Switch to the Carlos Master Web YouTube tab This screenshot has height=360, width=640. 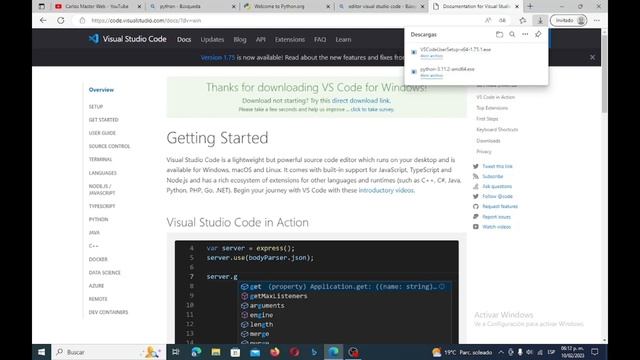pos(97,7)
